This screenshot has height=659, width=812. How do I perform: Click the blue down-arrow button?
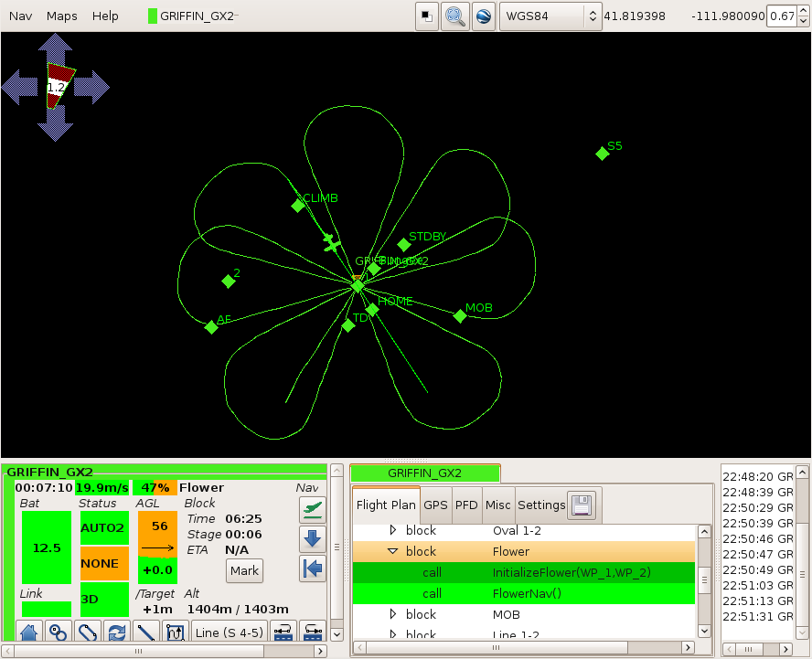[312, 539]
